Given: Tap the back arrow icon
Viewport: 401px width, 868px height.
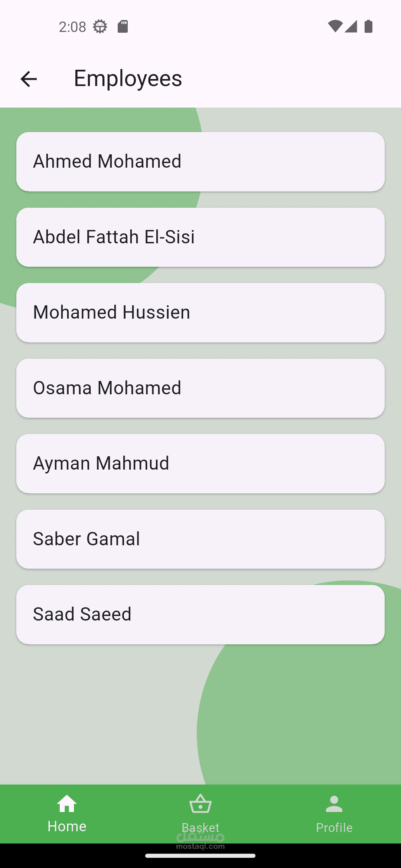Looking at the screenshot, I should [29, 79].
